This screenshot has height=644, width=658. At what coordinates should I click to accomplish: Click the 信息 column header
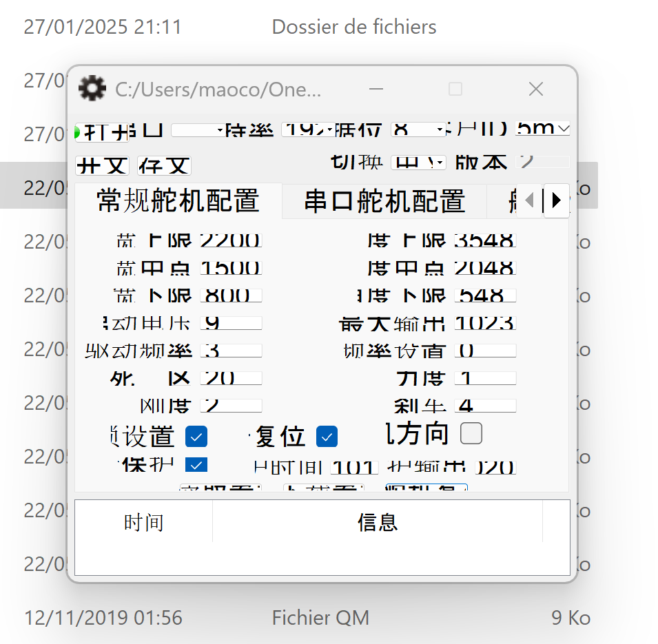tap(378, 523)
